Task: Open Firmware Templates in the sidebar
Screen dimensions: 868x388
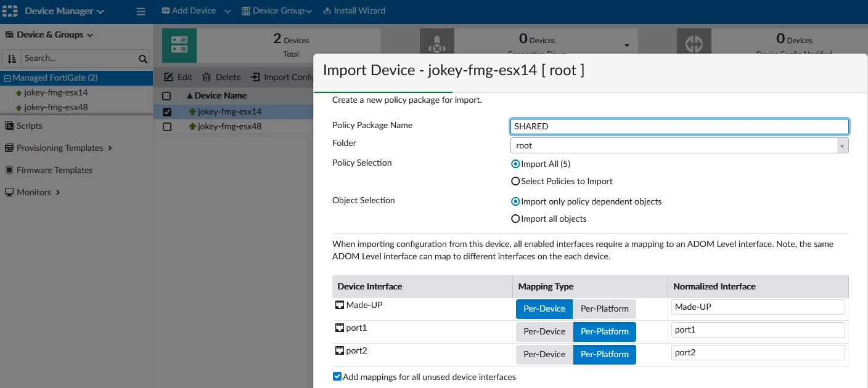Action: [54, 170]
